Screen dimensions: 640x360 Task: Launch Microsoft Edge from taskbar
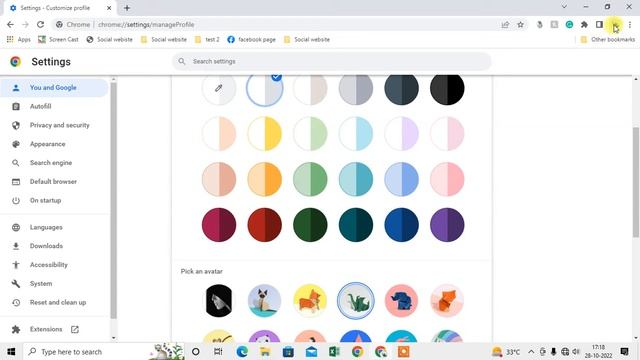click(x=242, y=351)
